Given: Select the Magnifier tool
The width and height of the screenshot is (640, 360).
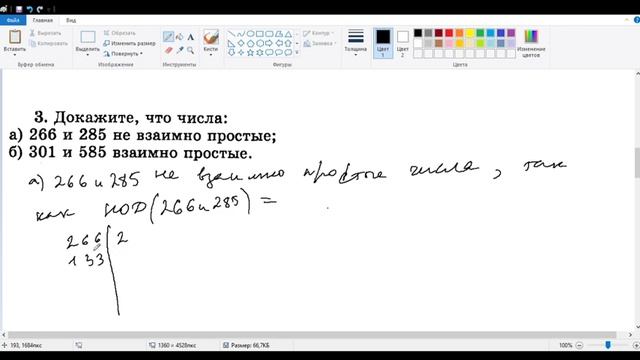Looking at the screenshot, I should pyautogui.click(x=191, y=50).
